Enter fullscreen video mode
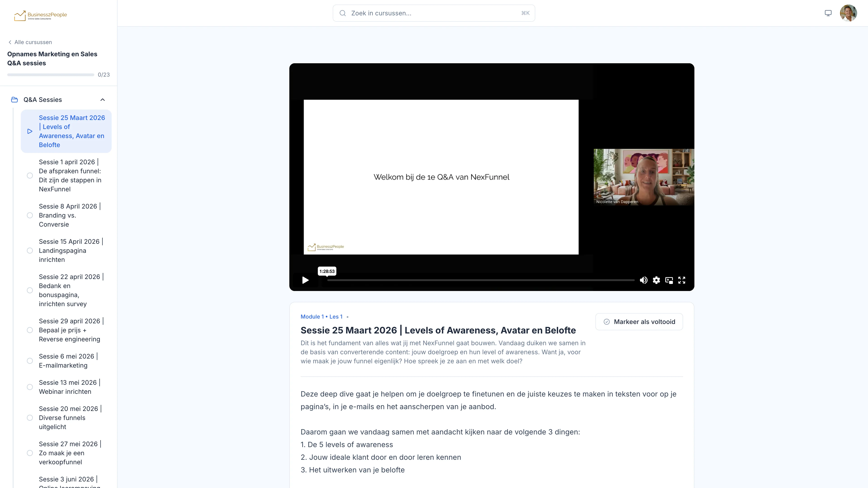The image size is (868, 488). coord(682,280)
